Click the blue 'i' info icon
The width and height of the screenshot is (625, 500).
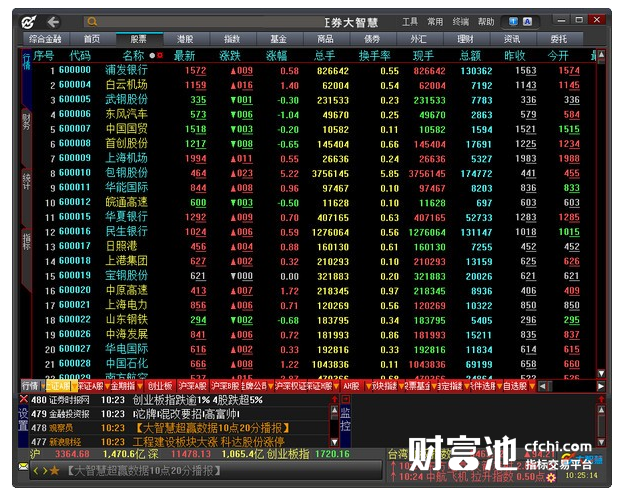coord(514,22)
